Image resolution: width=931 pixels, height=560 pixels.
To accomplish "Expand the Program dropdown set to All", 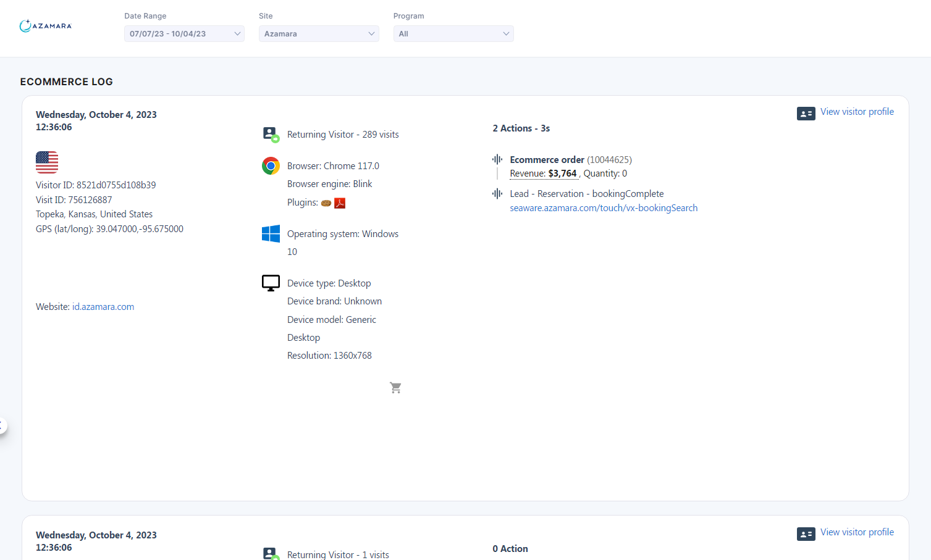I will (453, 34).
